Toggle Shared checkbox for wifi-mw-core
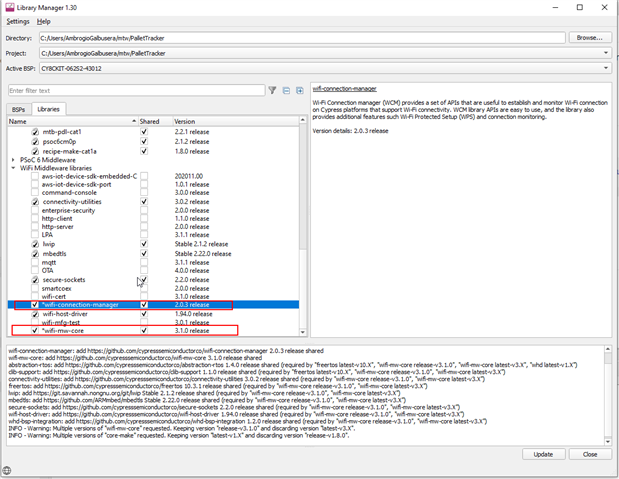Image resolution: width=619 pixels, height=479 pixels. point(144,331)
